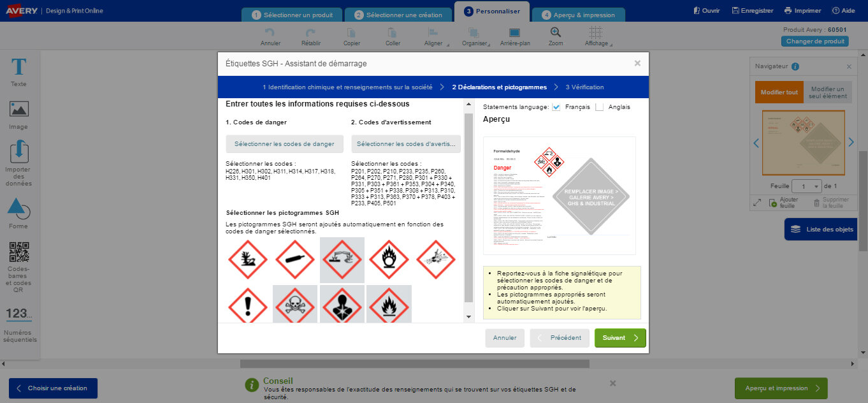
Task: Select the Personnaliser tab
Action: (492, 11)
